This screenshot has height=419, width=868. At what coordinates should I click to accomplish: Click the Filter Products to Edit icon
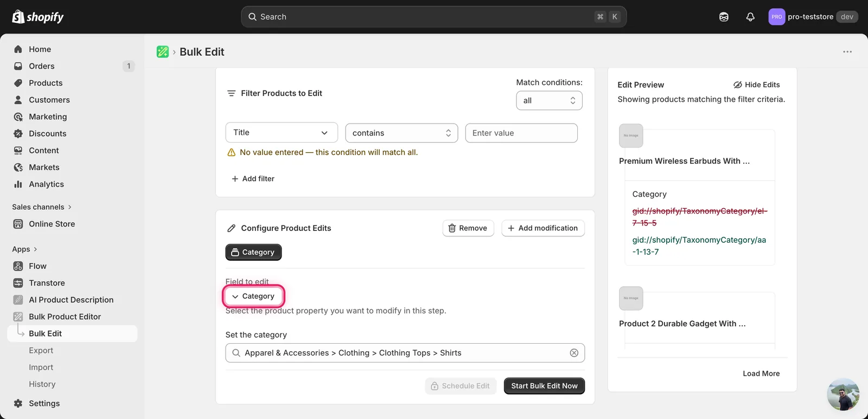[x=231, y=93]
